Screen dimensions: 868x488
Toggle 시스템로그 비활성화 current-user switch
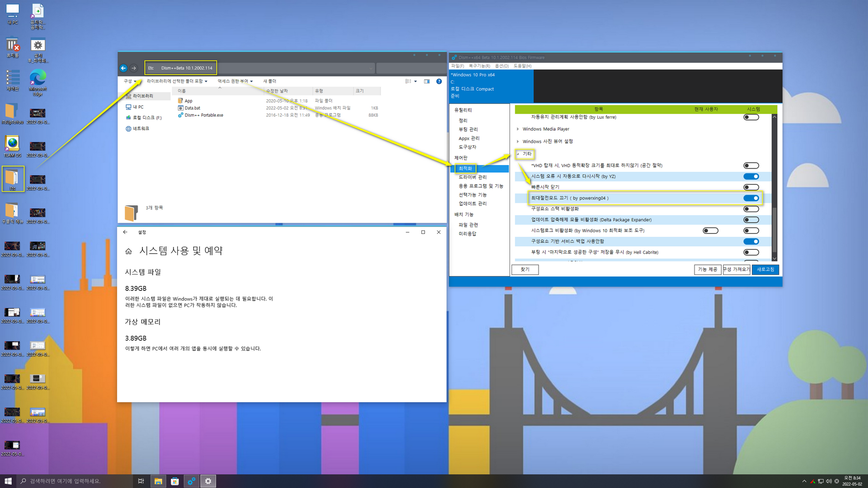point(710,231)
